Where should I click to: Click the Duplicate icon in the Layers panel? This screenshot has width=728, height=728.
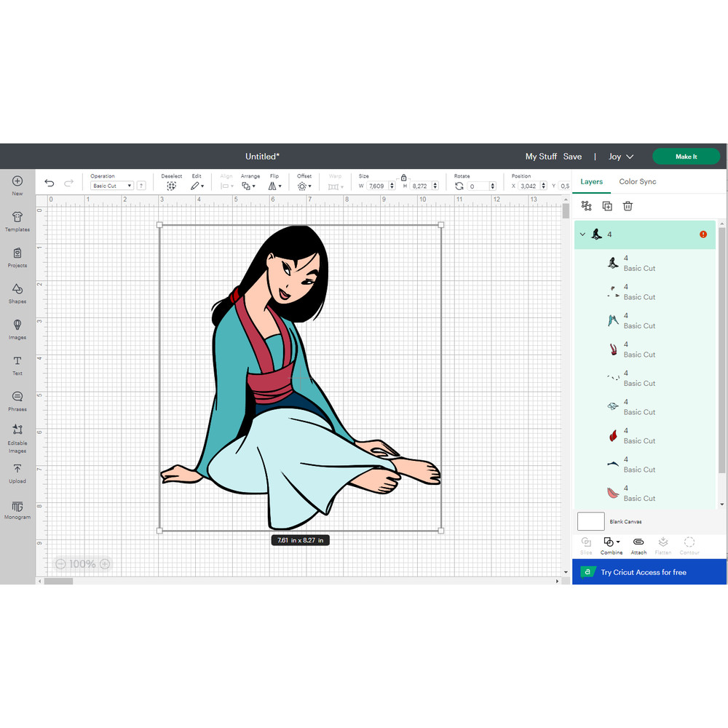(x=607, y=206)
